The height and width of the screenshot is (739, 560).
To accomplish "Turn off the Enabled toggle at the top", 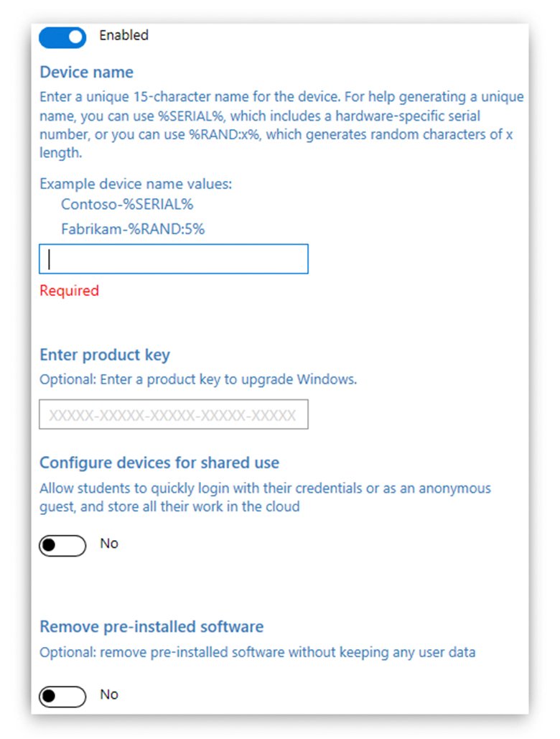I will pyautogui.click(x=62, y=37).
